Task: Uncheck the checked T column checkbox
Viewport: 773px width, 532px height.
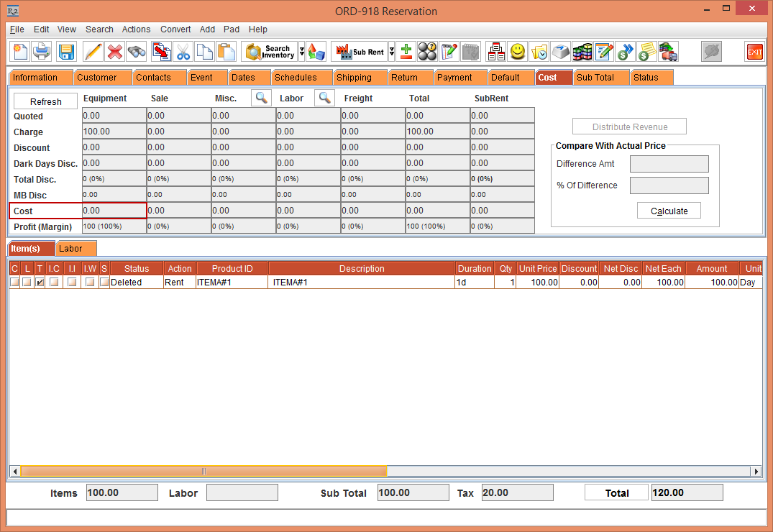Action: (x=40, y=283)
